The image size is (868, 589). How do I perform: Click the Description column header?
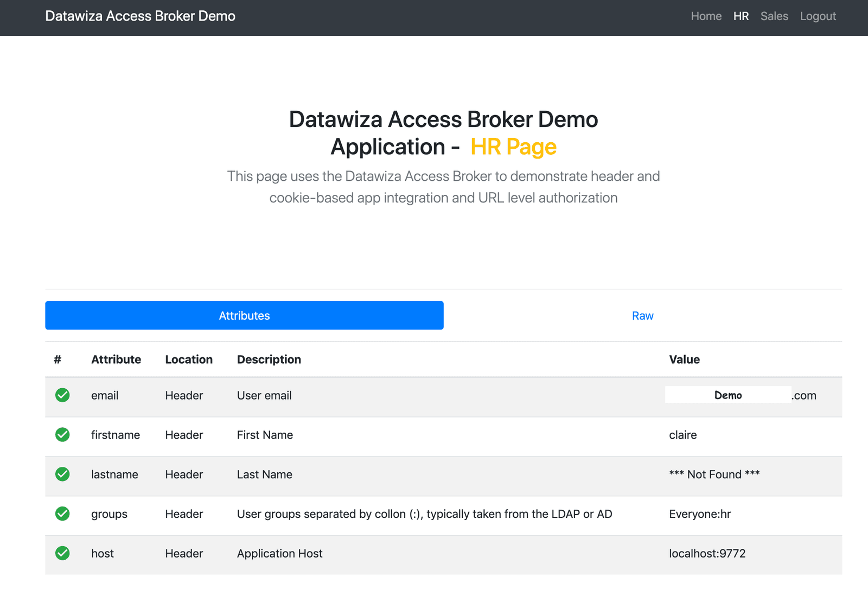pyautogui.click(x=269, y=359)
